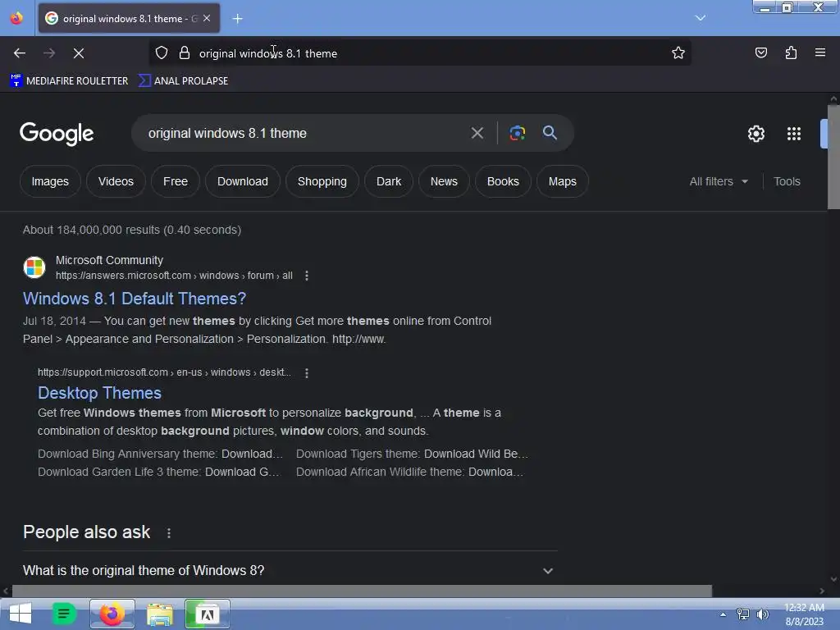Screen dimensions: 840x630
Task: Clear the Google search box text
Action: point(477,133)
